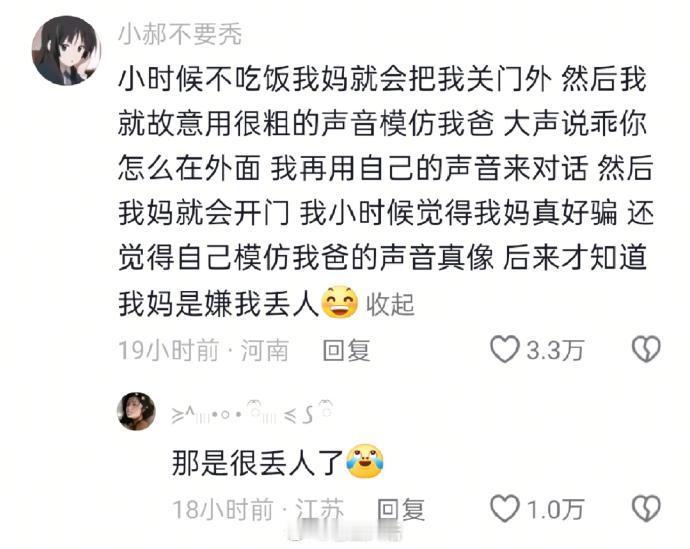Viewport: 690px width, 549px height.
Task: Open the replier's small round avatar
Action: click(x=136, y=411)
